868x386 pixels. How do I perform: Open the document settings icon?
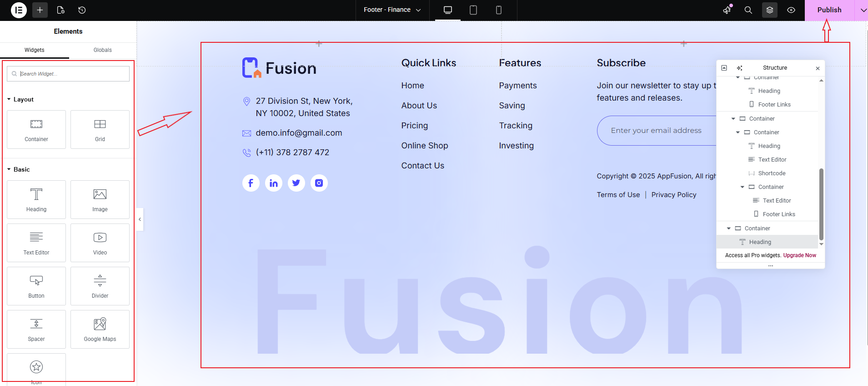pos(61,10)
